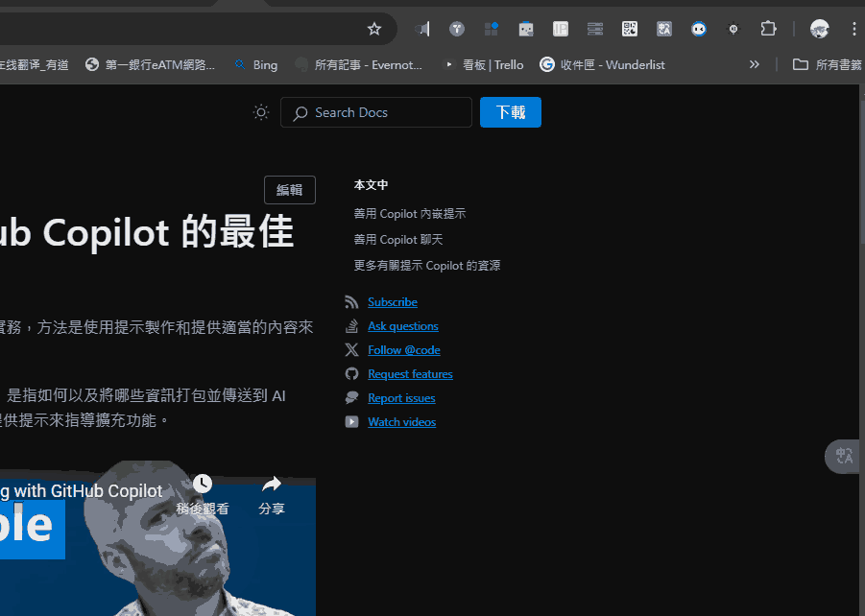Click the GitHub icon beside Request features

click(x=351, y=374)
